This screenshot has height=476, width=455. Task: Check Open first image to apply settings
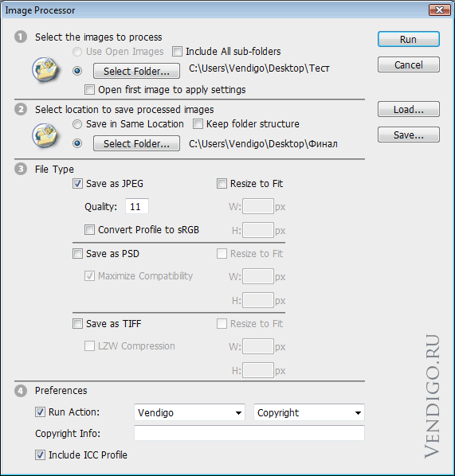(89, 90)
